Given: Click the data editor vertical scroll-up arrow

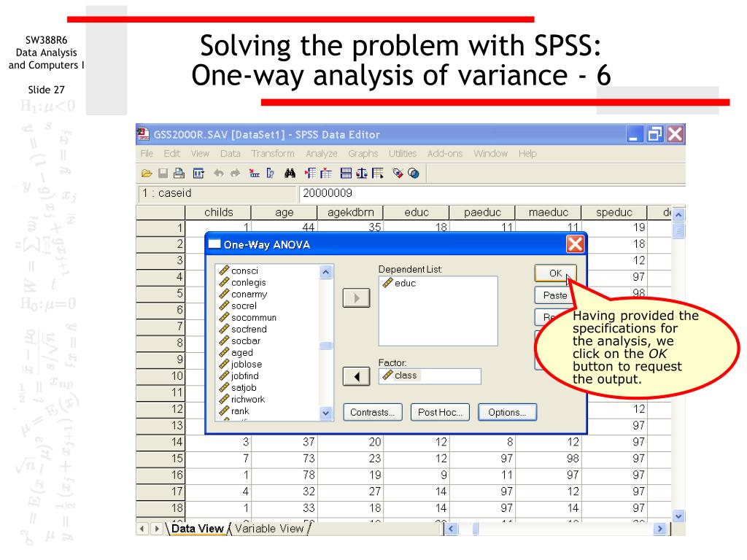Looking at the screenshot, I should pyautogui.click(x=678, y=215).
